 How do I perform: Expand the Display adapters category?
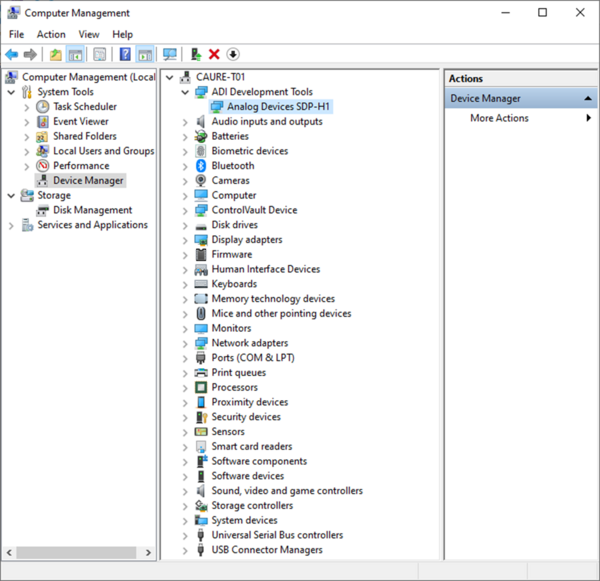[185, 240]
